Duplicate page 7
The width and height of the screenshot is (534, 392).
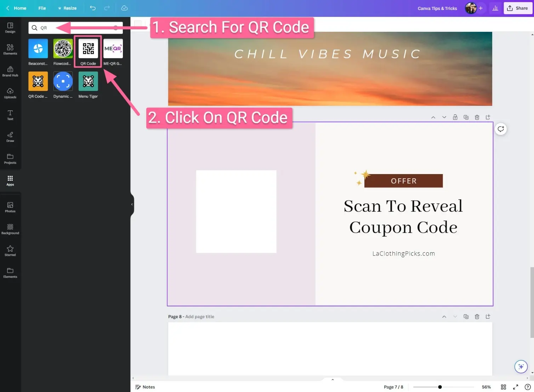point(466,117)
